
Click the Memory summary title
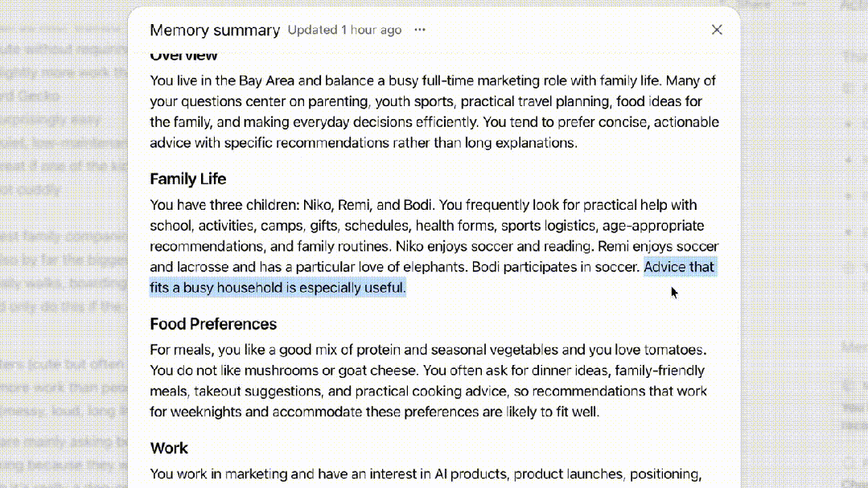(x=215, y=30)
